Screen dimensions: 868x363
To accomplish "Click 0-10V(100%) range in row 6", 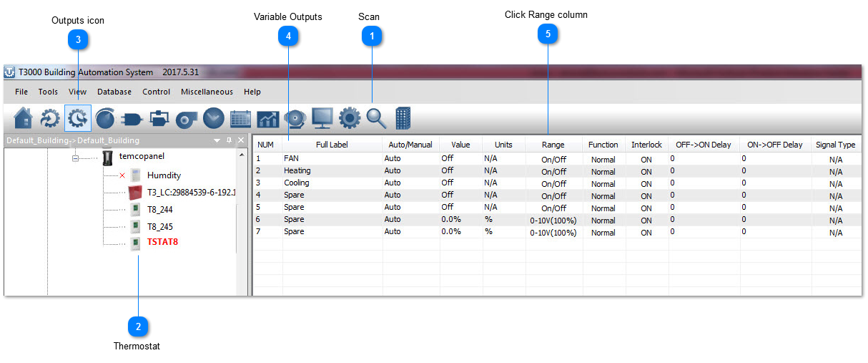I will click(x=553, y=221).
